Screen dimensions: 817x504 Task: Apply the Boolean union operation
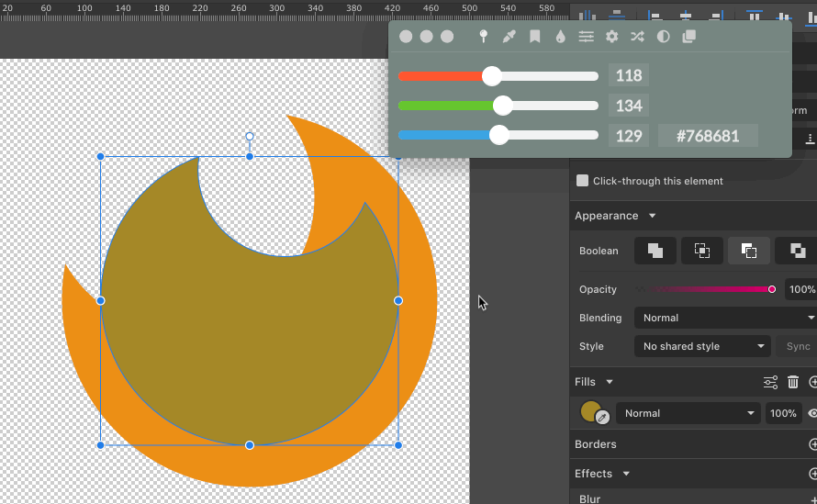[655, 251]
